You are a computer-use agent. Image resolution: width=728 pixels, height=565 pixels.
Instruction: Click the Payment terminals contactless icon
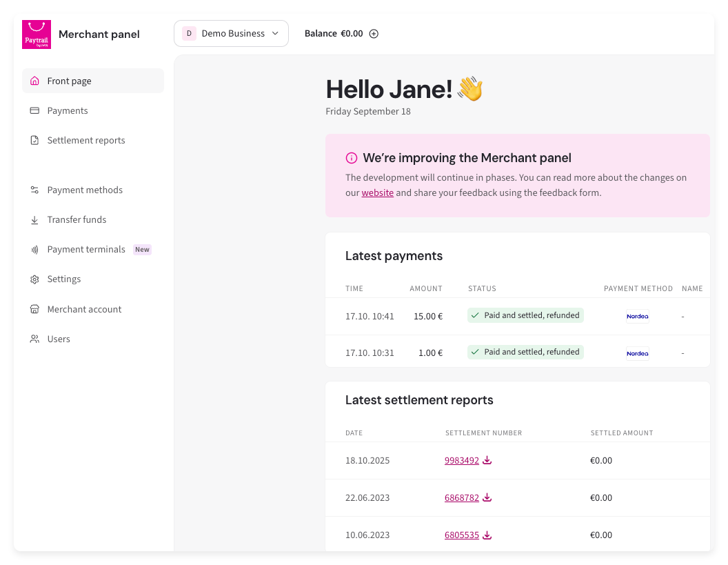34,250
